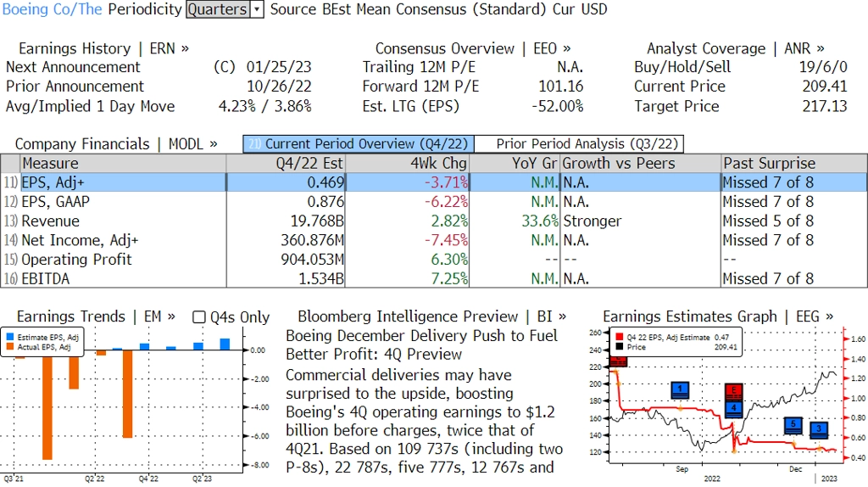Image resolution: width=868 pixels, height=487 pixels.
Task: Switch to Prior Period Analysis (Q3/22) tab
Action: [580, 144]
